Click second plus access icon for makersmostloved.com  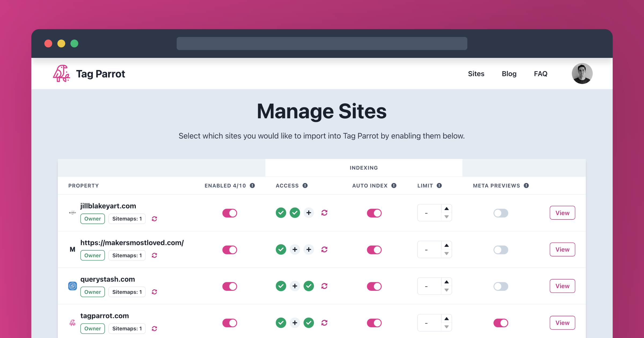point(309,249)
